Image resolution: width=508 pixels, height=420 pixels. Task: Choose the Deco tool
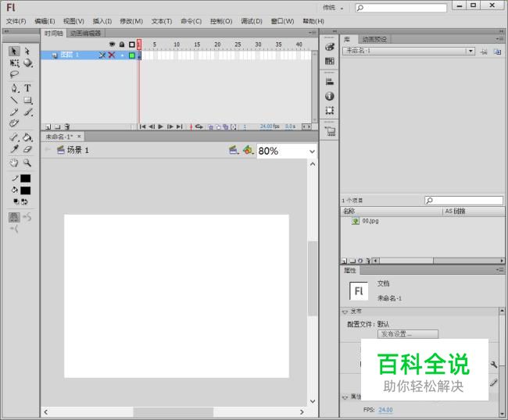(x=14, y=123)
